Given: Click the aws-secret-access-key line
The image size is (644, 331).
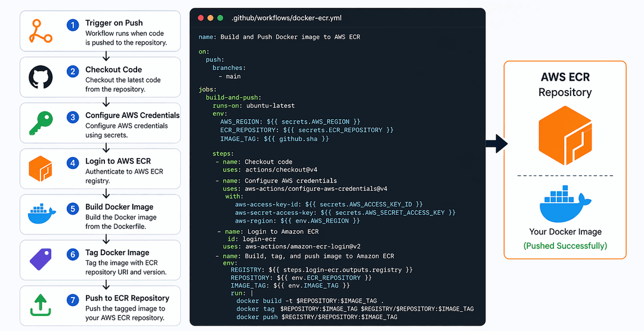Looking at the screenshot, I should click(345, 212).
